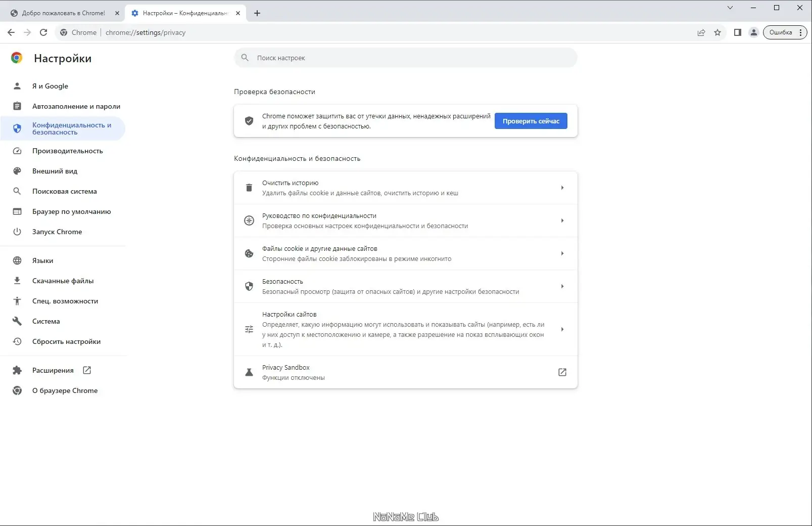The height and width of the screenshot is (526, 812).
Task: Open the Ошибка three-dot menu
Action: coord(801,32)
